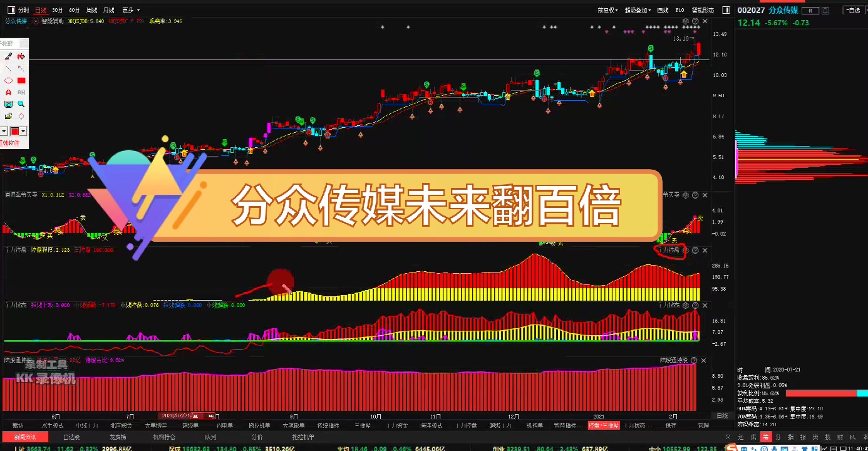Viewport: 868px width, 451px height.
Task: Select the 日线 daily chart tab
Action: click(41, 10)
